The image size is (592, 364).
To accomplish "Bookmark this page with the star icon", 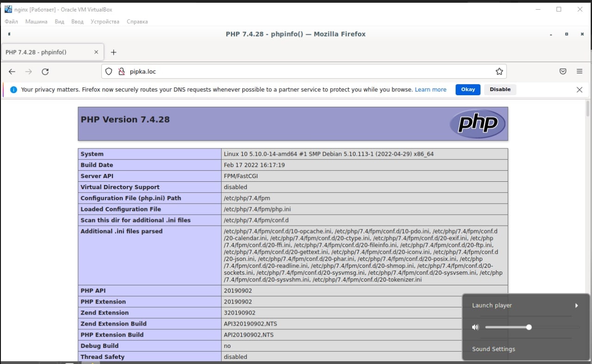I will click(x=499, y=72).
